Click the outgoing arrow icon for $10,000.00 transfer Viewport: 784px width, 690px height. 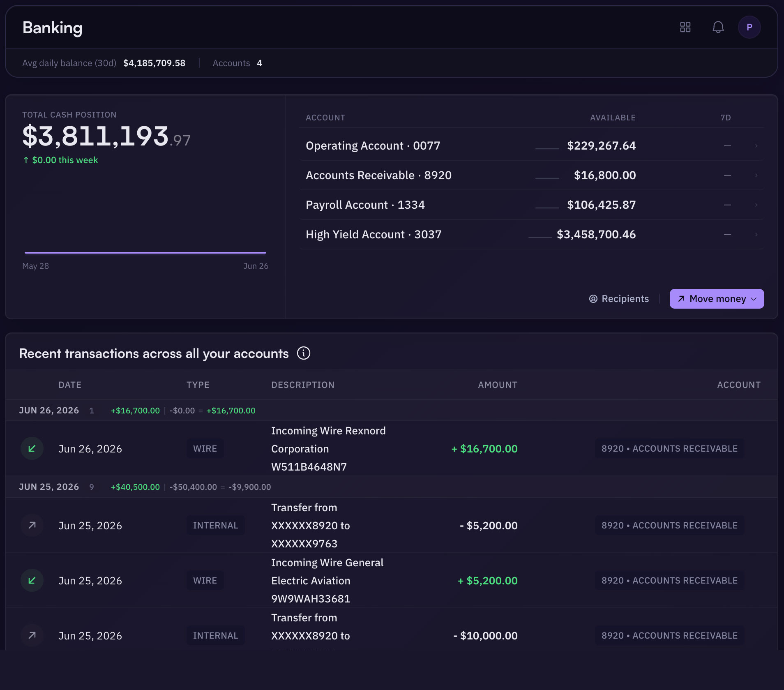(x=32, y=635)
